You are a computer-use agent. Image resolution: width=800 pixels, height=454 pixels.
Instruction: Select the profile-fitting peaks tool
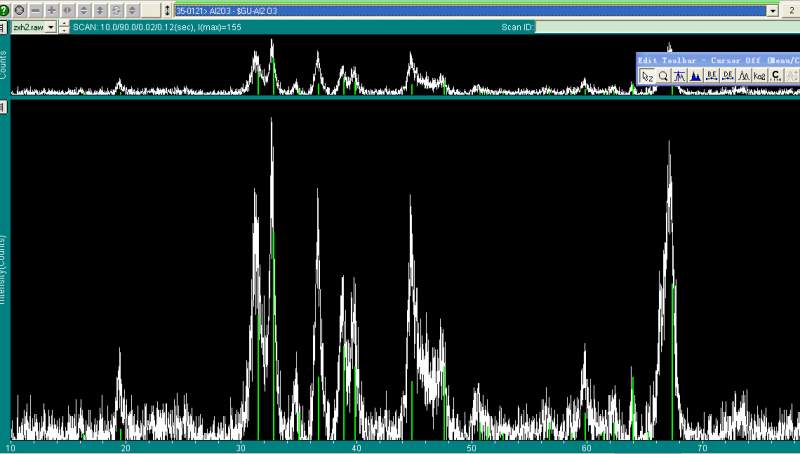click(x=743, y=76)
